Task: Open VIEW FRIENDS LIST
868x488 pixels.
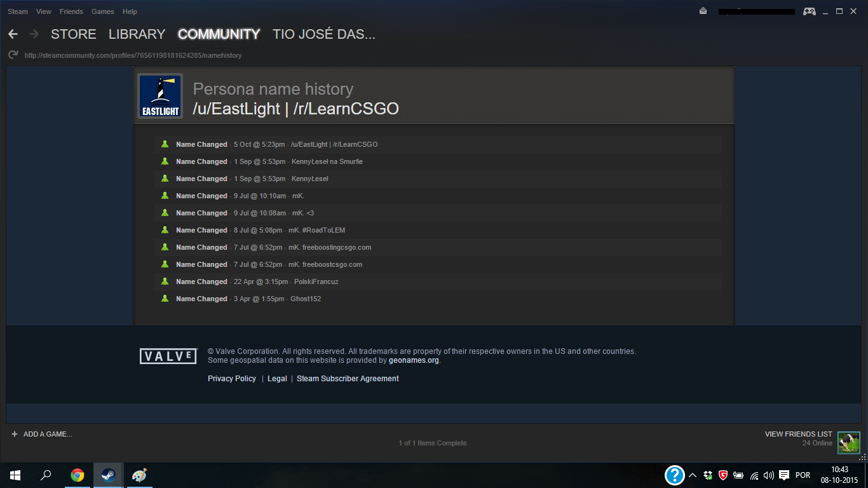Action: point(799,434)
